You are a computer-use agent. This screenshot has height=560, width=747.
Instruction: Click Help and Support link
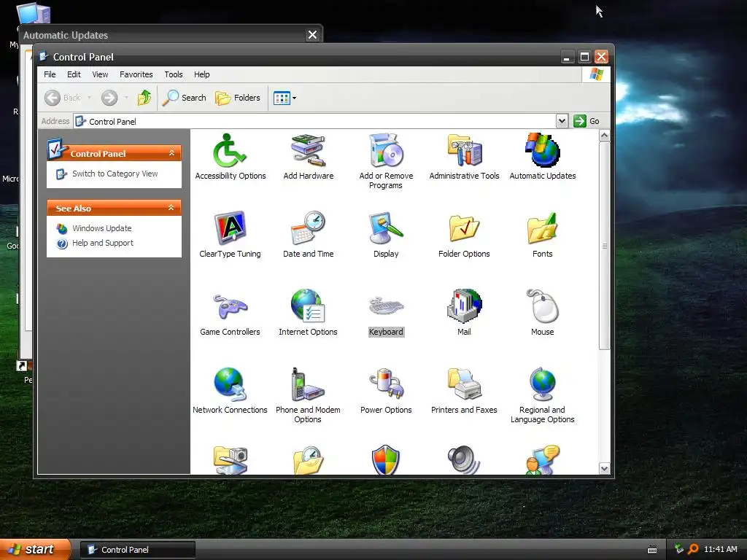coord(102,243)
